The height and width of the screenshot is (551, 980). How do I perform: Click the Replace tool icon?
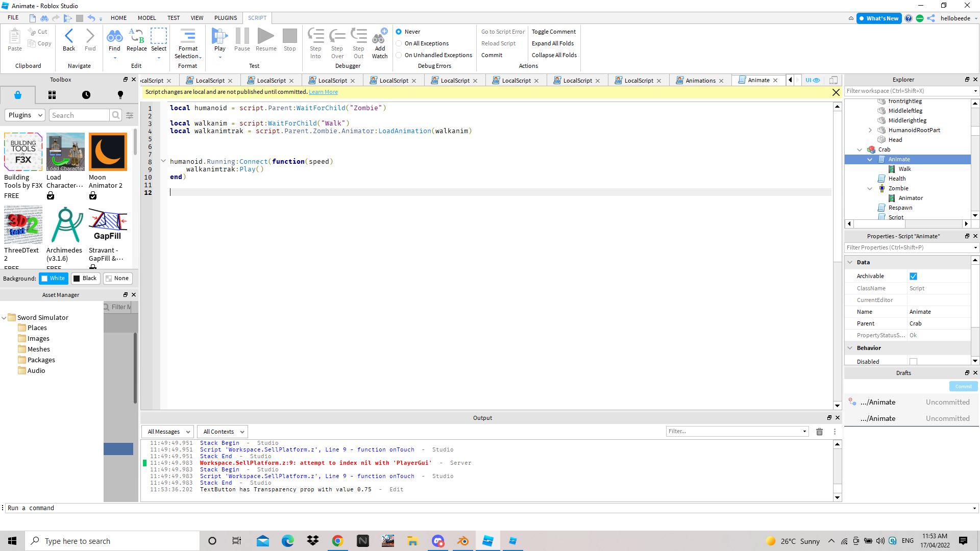[x=136, y=36]
